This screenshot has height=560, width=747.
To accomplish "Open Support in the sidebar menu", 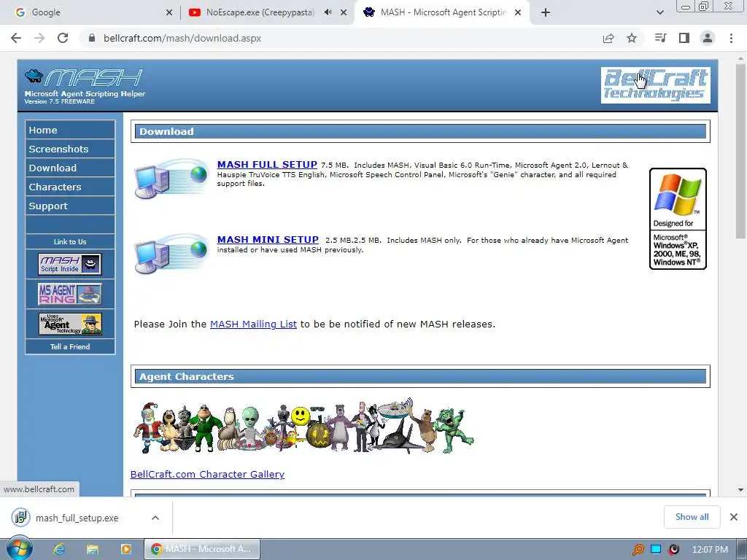I will pos(70,206).
